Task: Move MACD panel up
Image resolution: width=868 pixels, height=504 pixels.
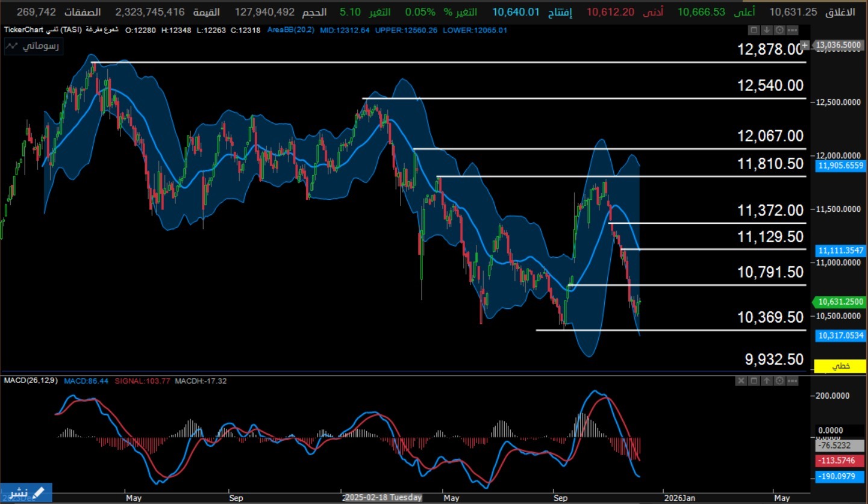Action: (766, 381)
